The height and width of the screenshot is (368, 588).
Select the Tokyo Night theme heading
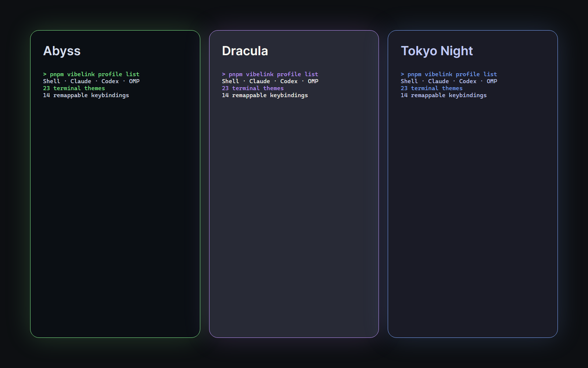point(437,51)
